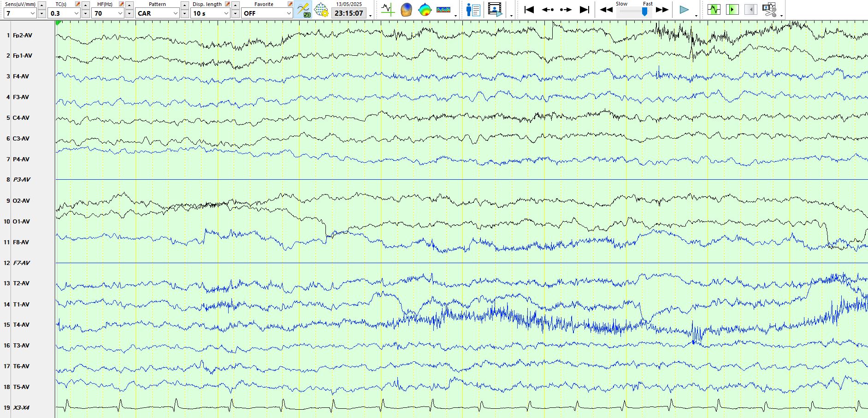Step the Disp. length value down
Viewport: 868px width, 418px height.
[235, 14]
